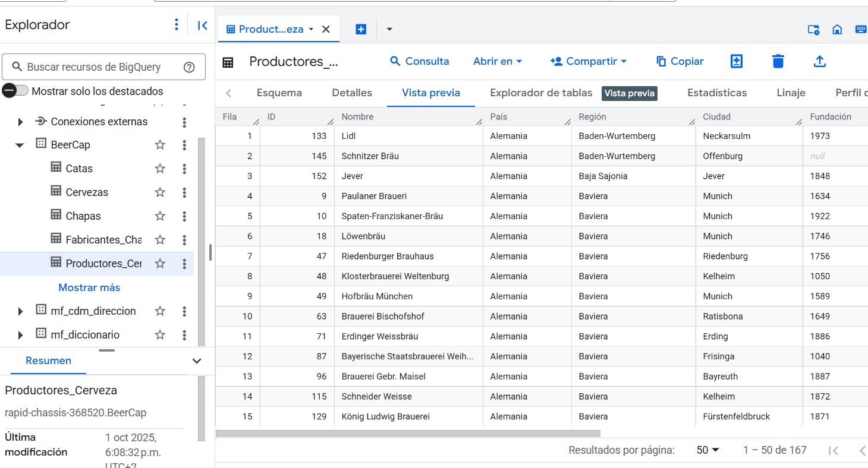Star the mf_diccionario dataset
This screenshot has width=868, height=468.
pos(160,335)
